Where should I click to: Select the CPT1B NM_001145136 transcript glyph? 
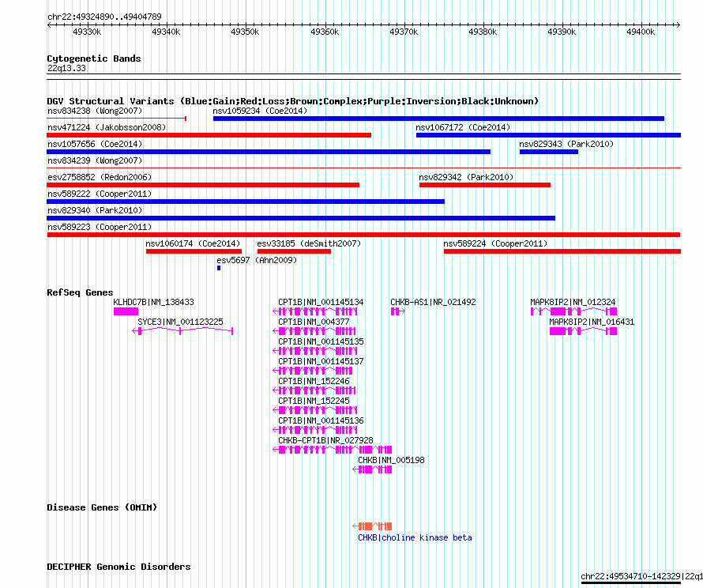315,430
